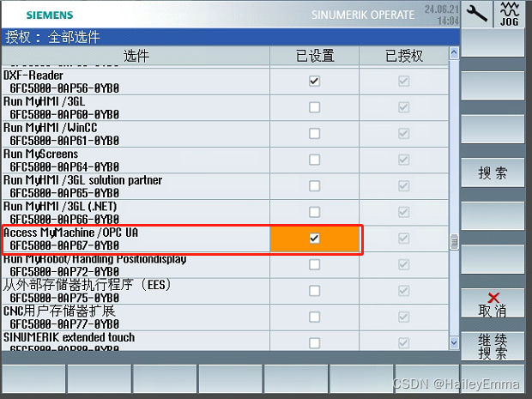532x399 pixels.
Task: Click licensed checkbox for Access MyMachine /OPC UA
Action: 403,239
